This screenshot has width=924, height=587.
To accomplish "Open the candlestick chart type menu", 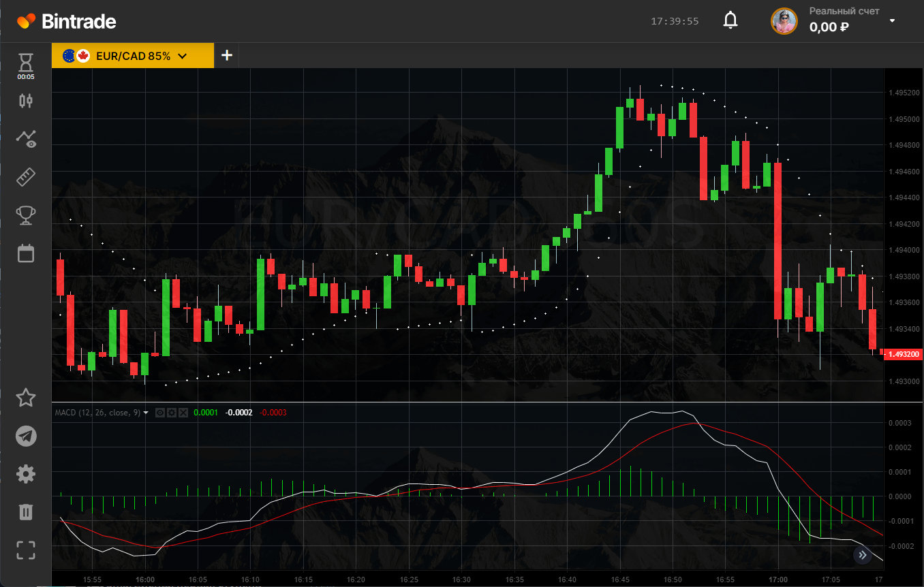I will click(x=26, y=101).
